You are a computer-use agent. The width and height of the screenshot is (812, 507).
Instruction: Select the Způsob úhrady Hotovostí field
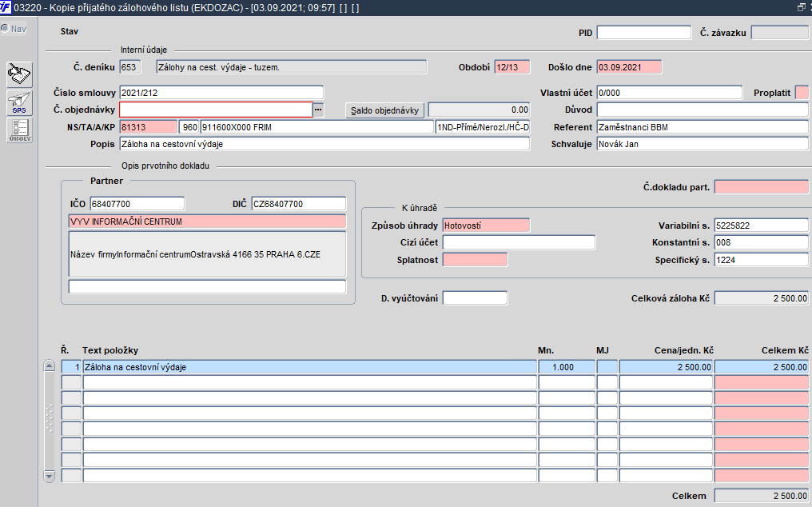[x=486, y=226]
